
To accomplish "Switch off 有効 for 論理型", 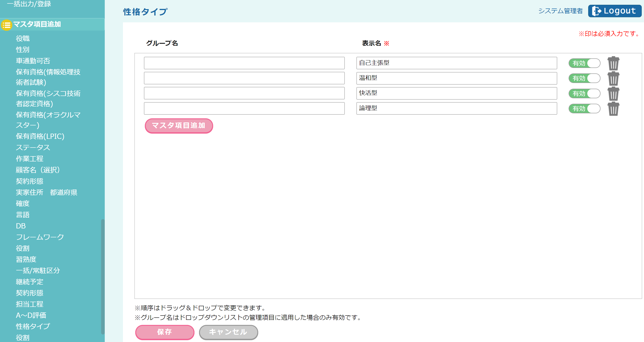I will 584,109.
